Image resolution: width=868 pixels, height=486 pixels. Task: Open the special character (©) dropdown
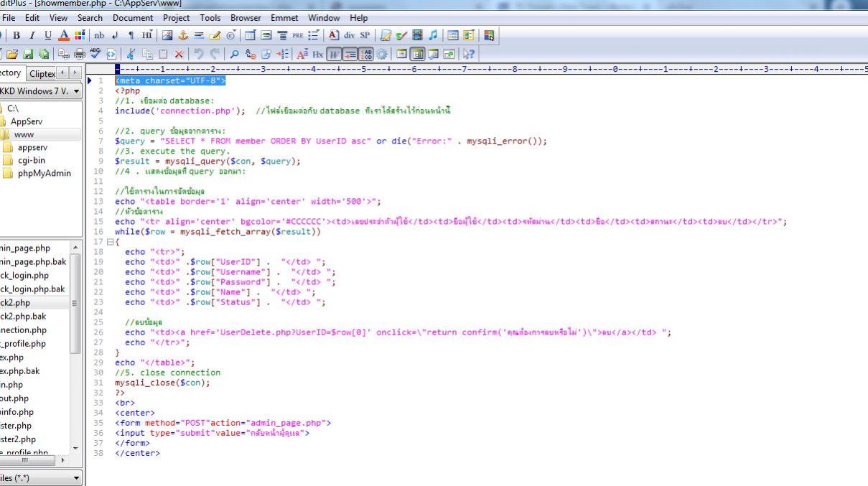coord(231,35)
